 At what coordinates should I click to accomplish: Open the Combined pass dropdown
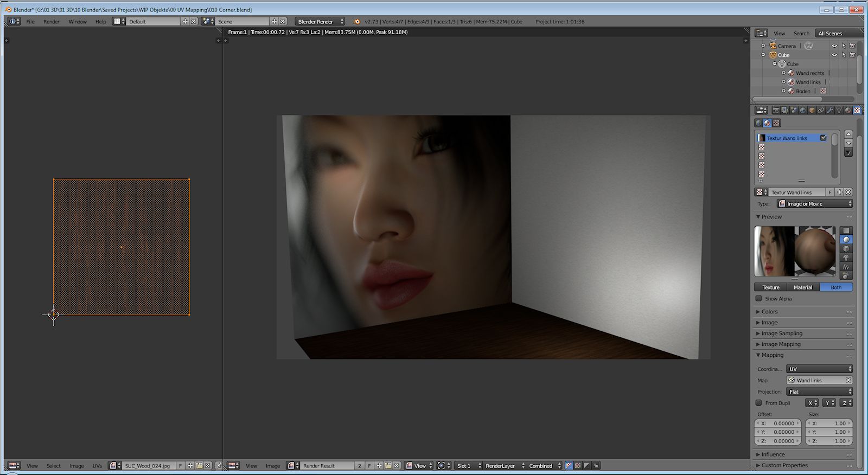pos(544,466)
